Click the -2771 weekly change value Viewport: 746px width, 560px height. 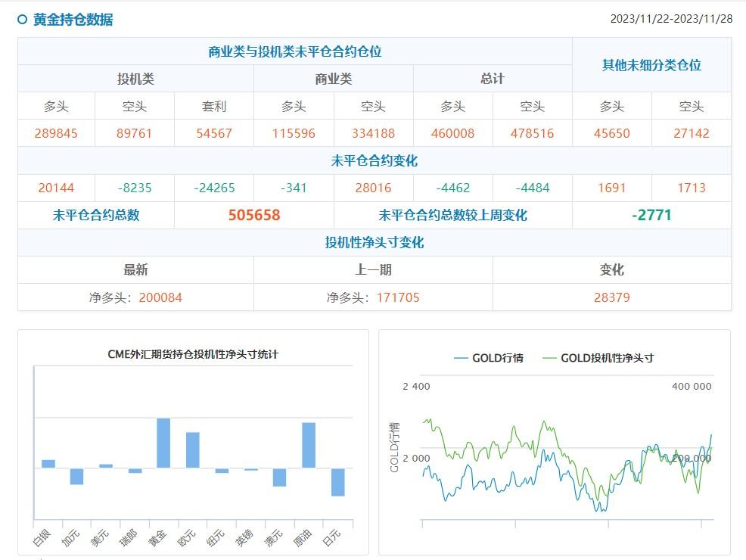tap(652, 215)
